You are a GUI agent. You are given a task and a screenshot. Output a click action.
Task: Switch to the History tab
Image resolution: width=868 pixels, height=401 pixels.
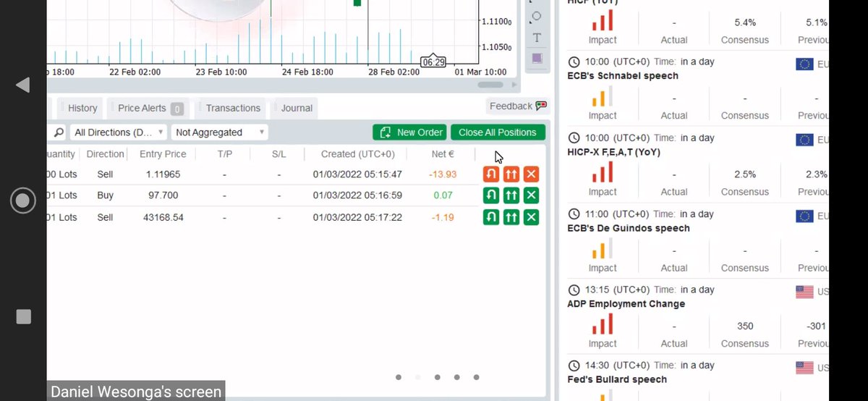pos(82,109)
